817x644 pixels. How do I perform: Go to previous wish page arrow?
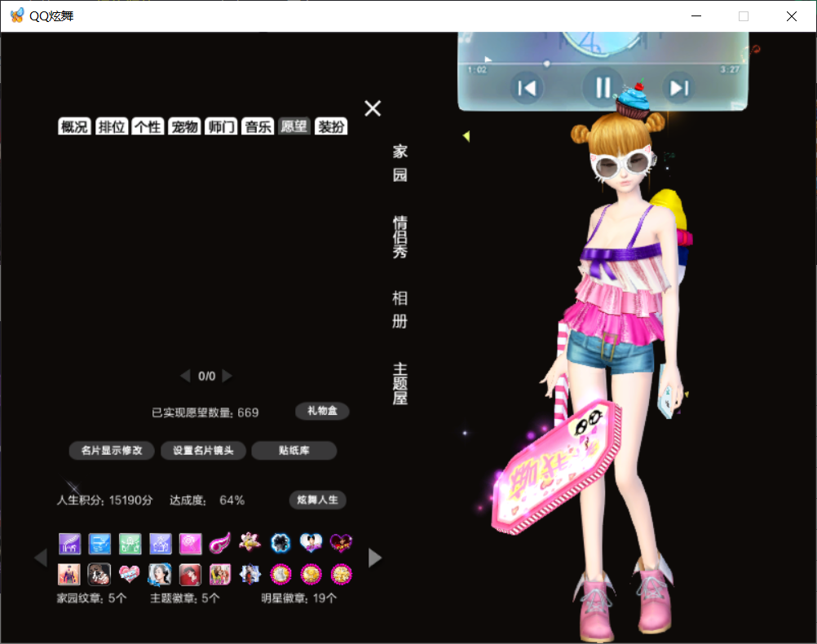tap(185, 376)
